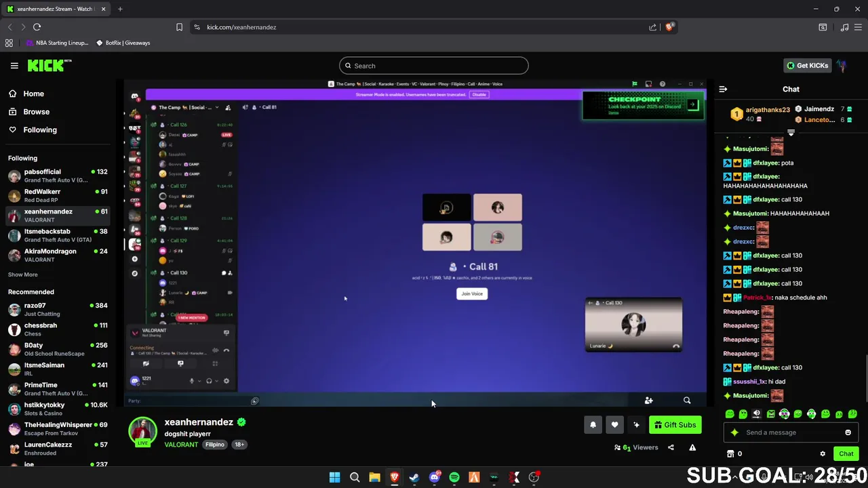Open AkiraMondragon's channel
Image resolution: width=868 pixels, height=488 pixels.
coord(58,256)
